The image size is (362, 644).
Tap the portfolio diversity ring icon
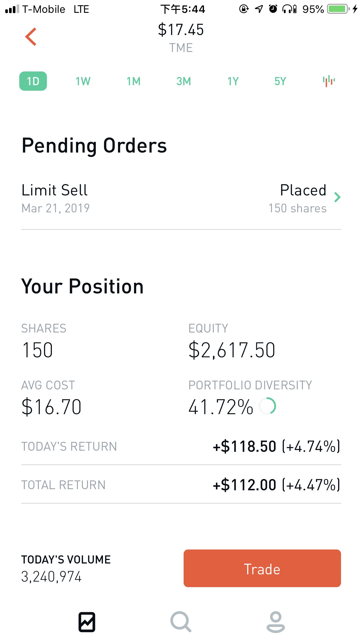268,406
